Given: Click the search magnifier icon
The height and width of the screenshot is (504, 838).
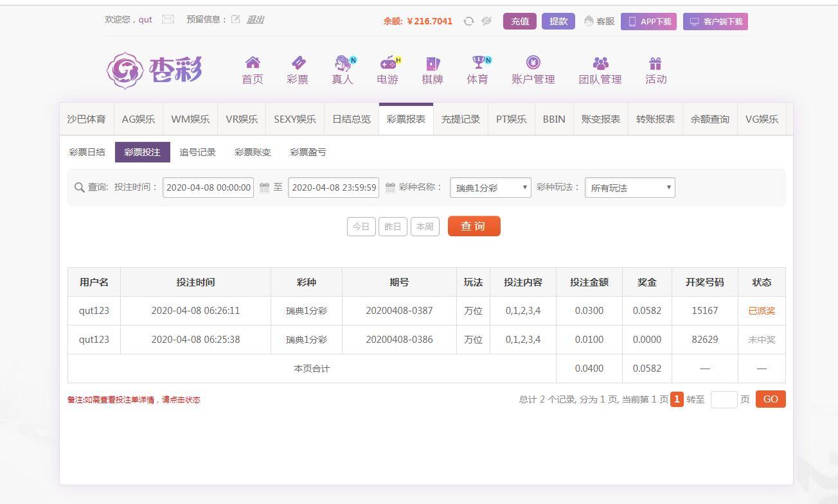Looking at the screenshot, I should point(80,187).
